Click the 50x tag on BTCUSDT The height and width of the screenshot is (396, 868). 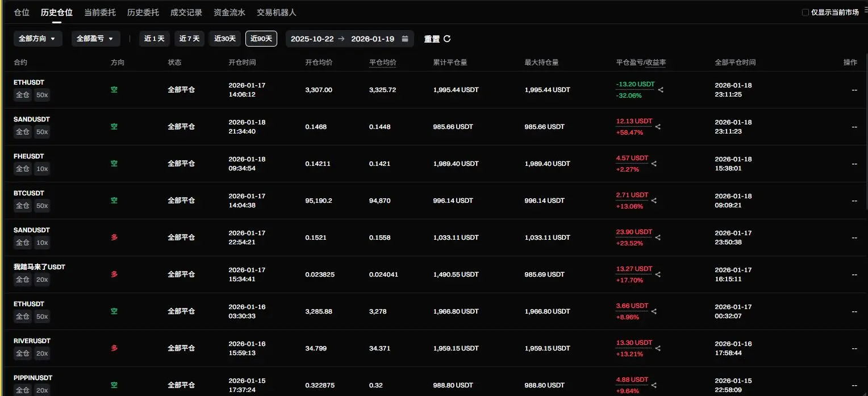[x=42, y=206]
